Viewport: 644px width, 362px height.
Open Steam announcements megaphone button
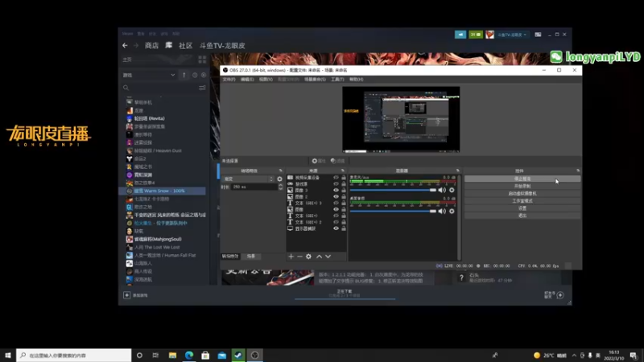(x=460, y=35)
